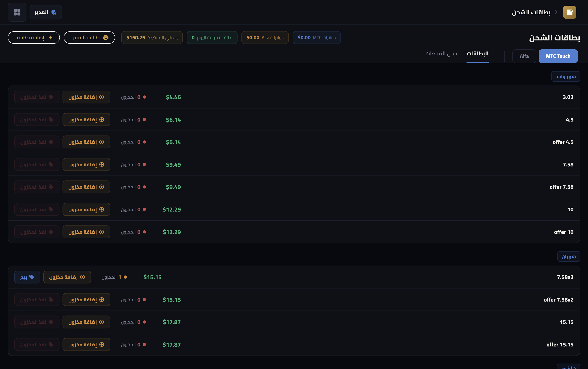Click the shield icon beside المدير
This screenshot has height=369, width=588.
[x=54, y=12]
